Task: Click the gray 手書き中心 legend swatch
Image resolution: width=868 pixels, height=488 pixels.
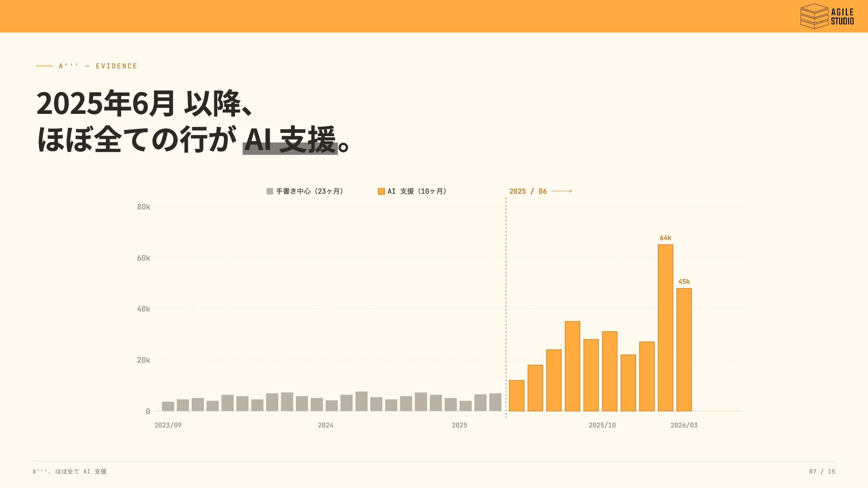Action: pos(270,191)
